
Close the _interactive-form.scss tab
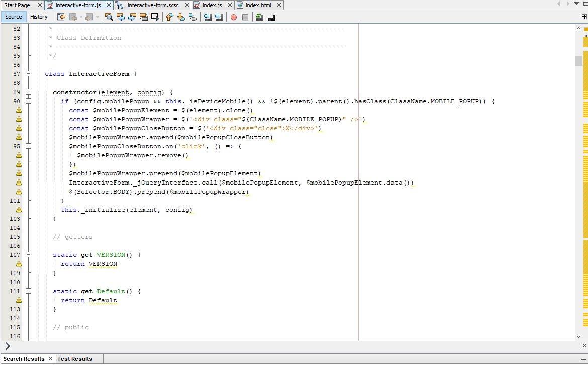(187, 5)
